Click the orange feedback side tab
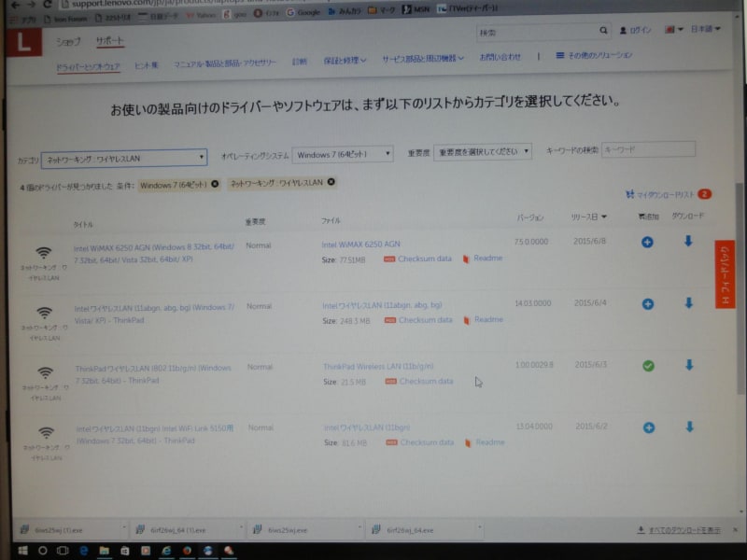 click(x=725, y=274)
